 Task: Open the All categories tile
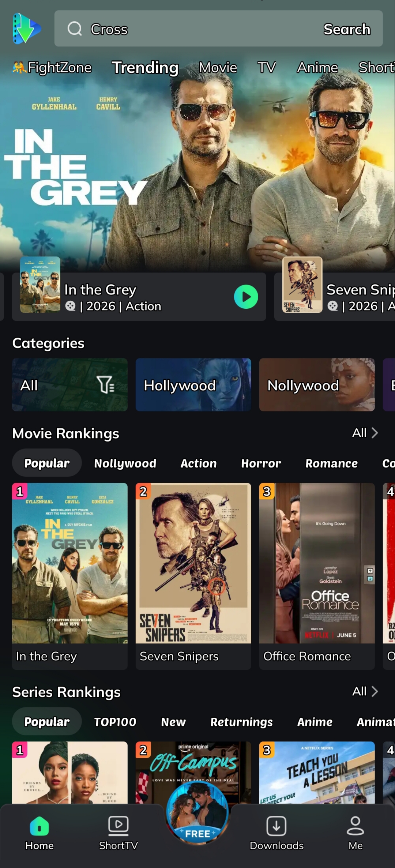coord(70,385)
